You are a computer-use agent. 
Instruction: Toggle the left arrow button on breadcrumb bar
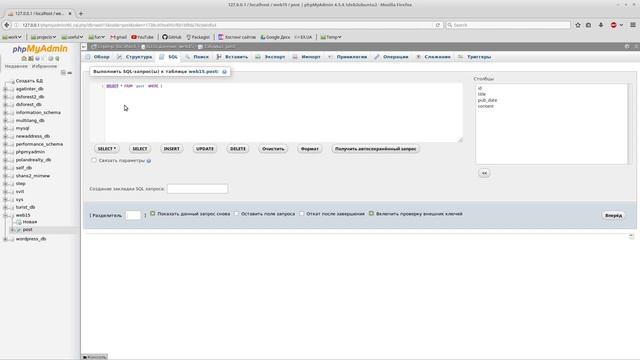84,47
